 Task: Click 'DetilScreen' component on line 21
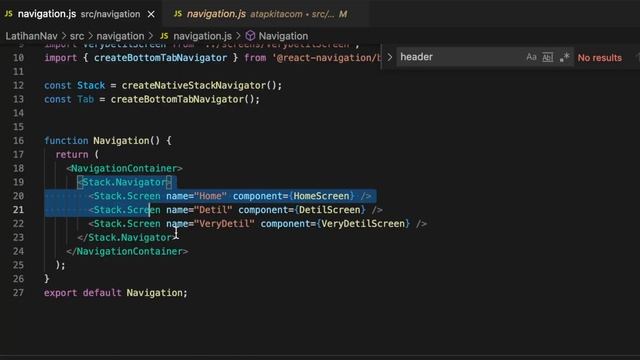(x=330, y=210)
